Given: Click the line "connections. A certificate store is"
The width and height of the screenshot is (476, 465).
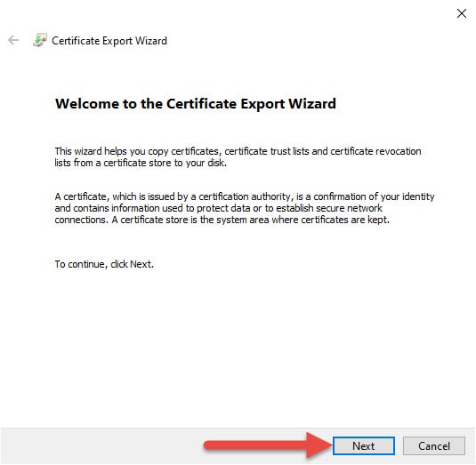Looking at the screenshot, I should pyautogui.click(x=222, y=220).
